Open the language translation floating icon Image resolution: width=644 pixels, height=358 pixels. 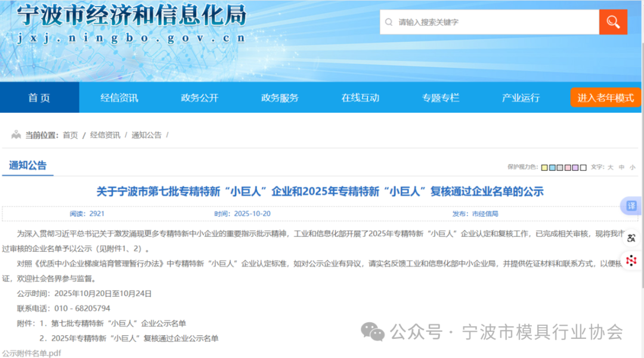631,238
